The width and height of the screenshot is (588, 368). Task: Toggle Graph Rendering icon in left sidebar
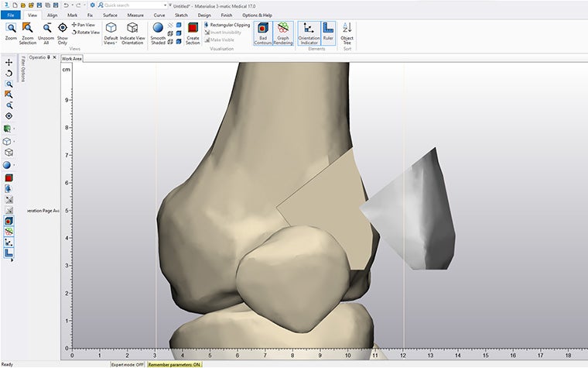tap(9, 232)
